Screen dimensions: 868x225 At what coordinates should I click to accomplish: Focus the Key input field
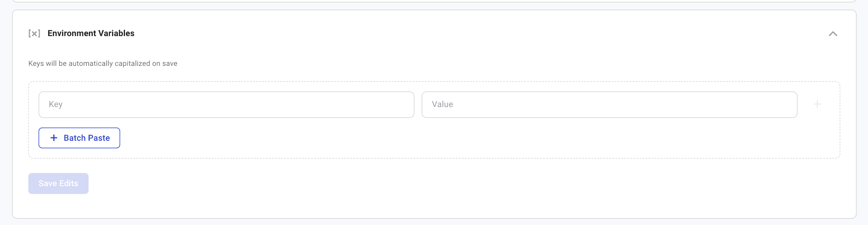click(x=226, y=105)
